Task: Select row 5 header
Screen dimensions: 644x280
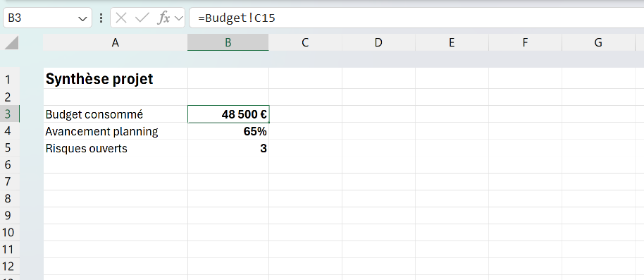Action: point(10,147)
